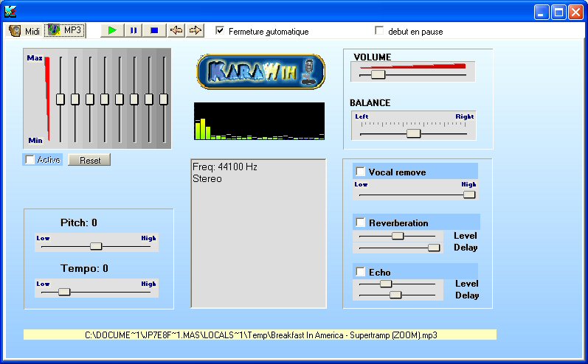
Task: Turn on the Reverberation effect
Action: tap(361, 223)
